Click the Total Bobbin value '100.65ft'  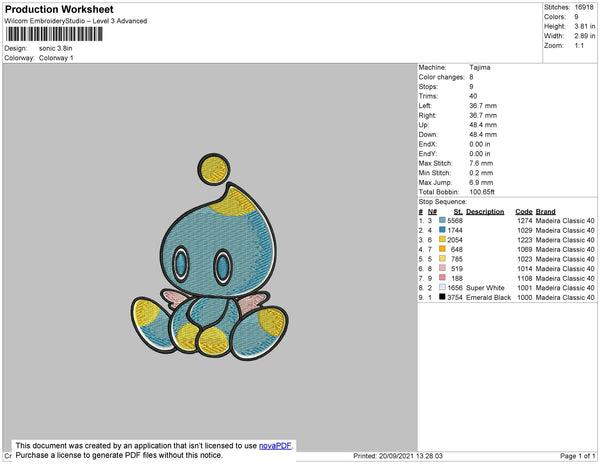(x=482, y=192)
